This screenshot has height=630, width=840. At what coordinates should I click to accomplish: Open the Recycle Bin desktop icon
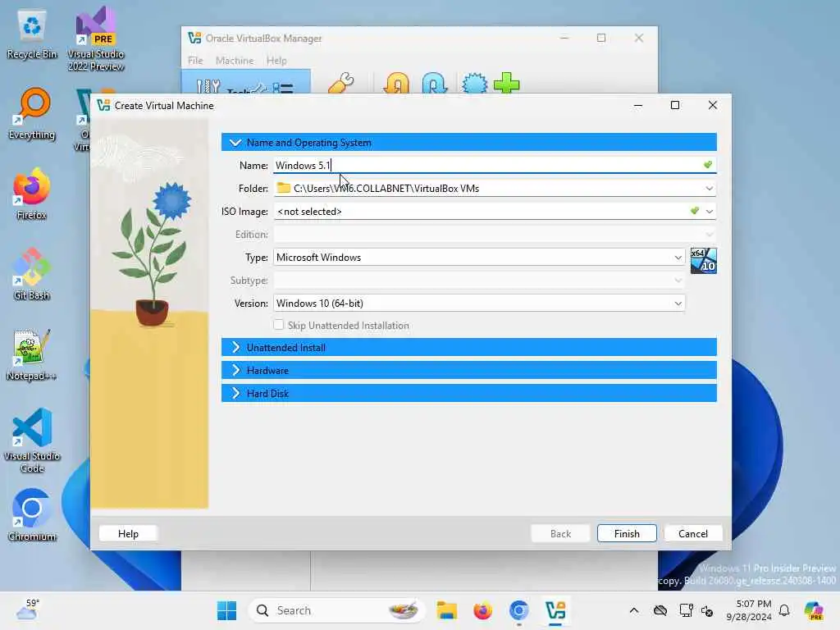tap(32, 34)
